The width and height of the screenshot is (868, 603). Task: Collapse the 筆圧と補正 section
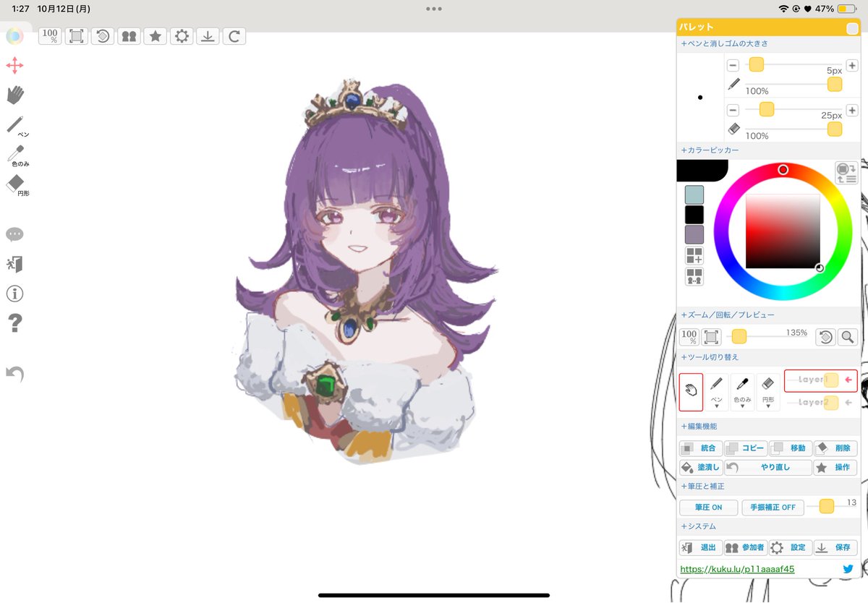pos(702,487)
